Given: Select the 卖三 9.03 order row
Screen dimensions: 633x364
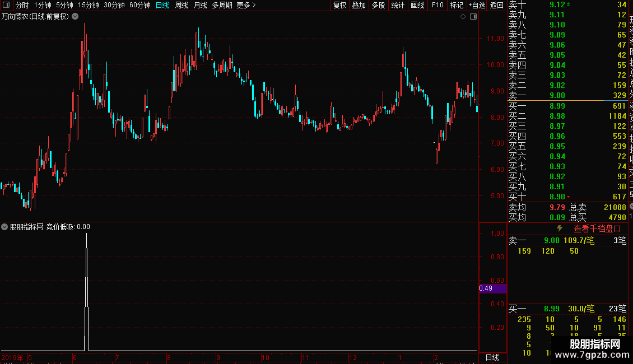Looking at the screenshot, I should (x=567, y=75).
